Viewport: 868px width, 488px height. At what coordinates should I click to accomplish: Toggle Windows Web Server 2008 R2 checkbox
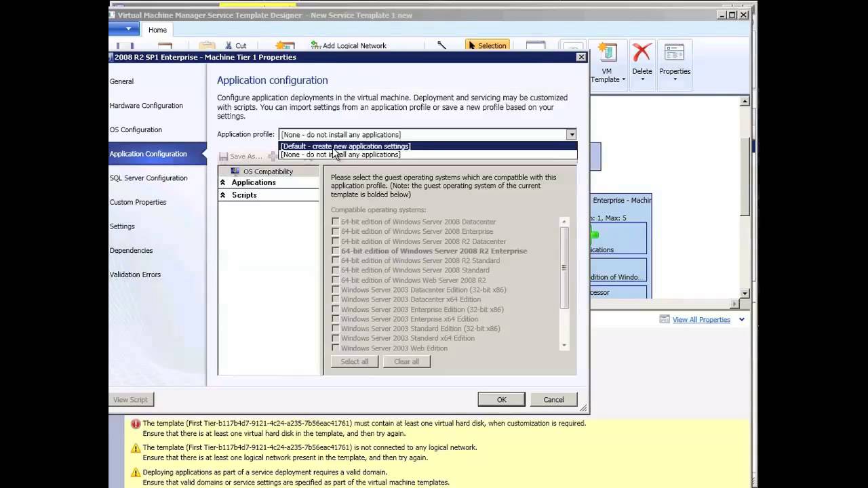(x=335, y=280)
